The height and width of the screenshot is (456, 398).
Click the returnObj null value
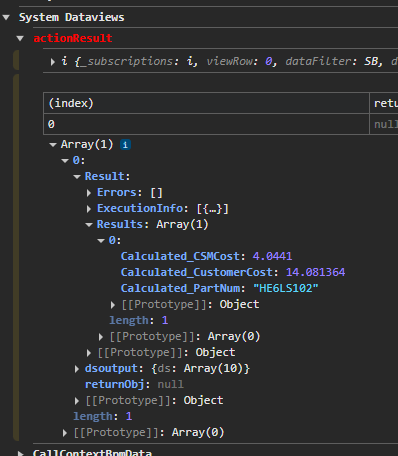pyautogui.click(x=170, y=384)
